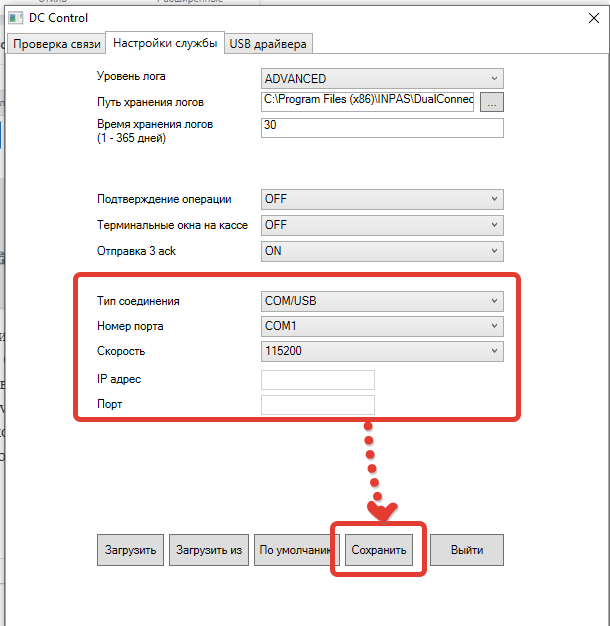Click the Время хранения логов field
Image resolution: width=610 pixels, height=626 pixels.
[381, 127]
